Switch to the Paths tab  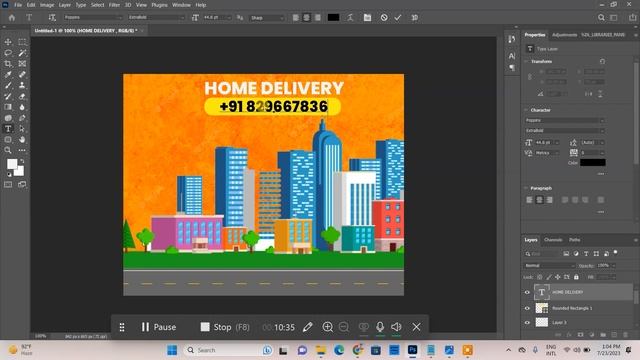[x=575, y=240]
